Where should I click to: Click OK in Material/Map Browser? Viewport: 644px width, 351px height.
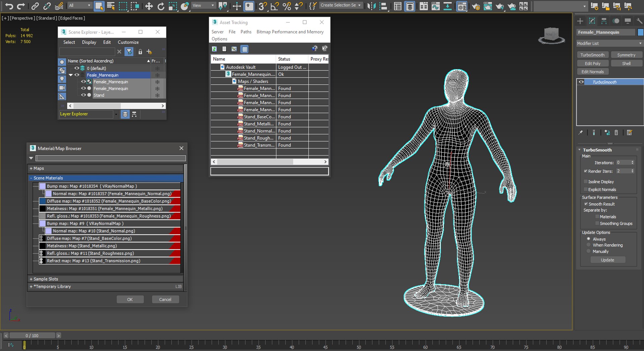pos(130,299)
